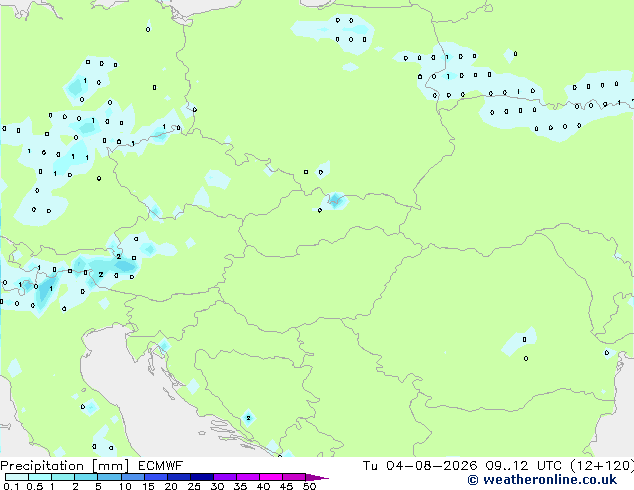Click the legend value '50'
This screenshot has width=634, height=490.
click(309, 486)
